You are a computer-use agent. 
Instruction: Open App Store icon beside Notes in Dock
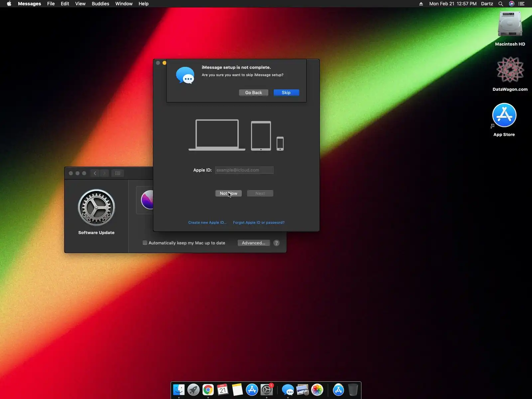tap(252, 390)
